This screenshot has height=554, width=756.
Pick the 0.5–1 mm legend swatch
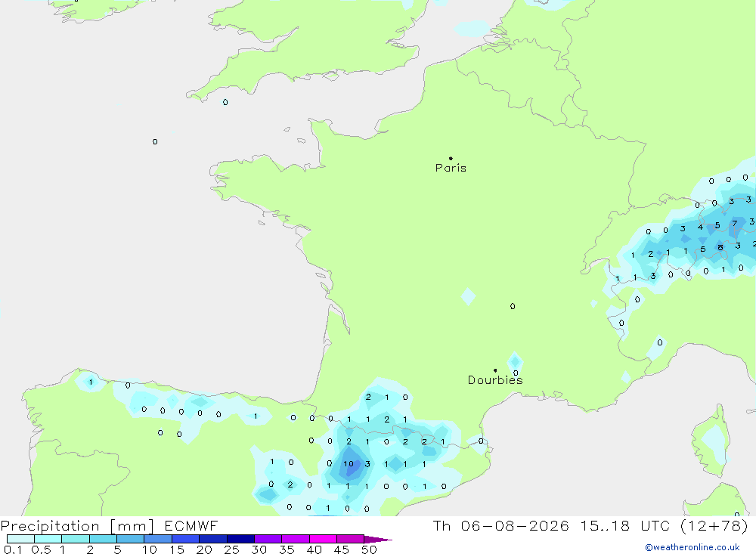coord(48,539)
